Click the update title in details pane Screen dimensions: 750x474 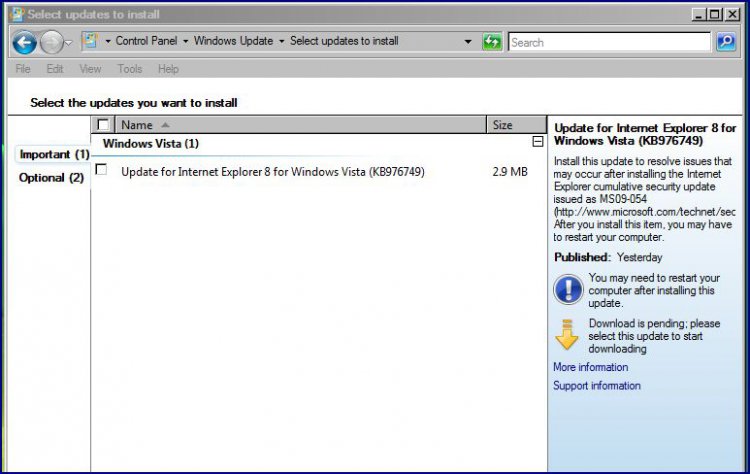[x=645, y=134]
